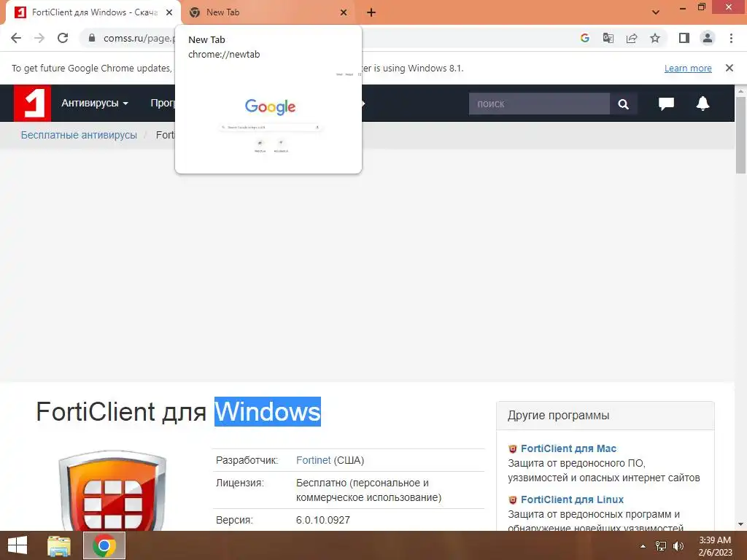Show hidden tray icons arrow

tap(643, 545)
